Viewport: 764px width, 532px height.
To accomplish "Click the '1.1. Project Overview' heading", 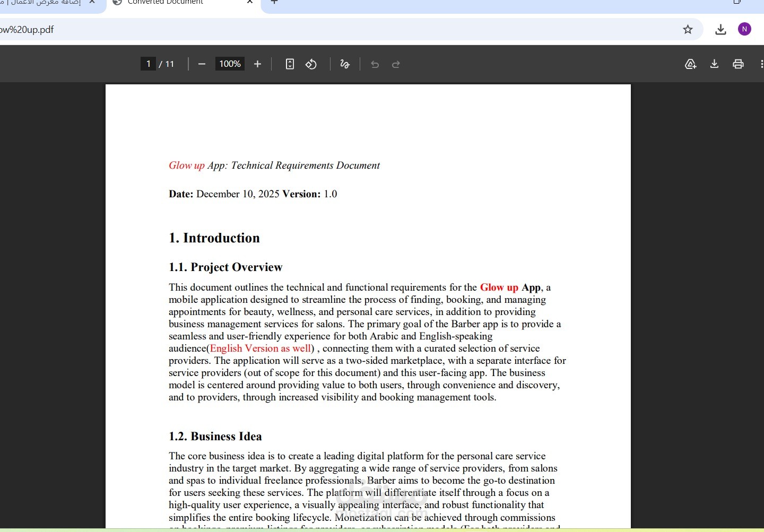I will 225,267.
